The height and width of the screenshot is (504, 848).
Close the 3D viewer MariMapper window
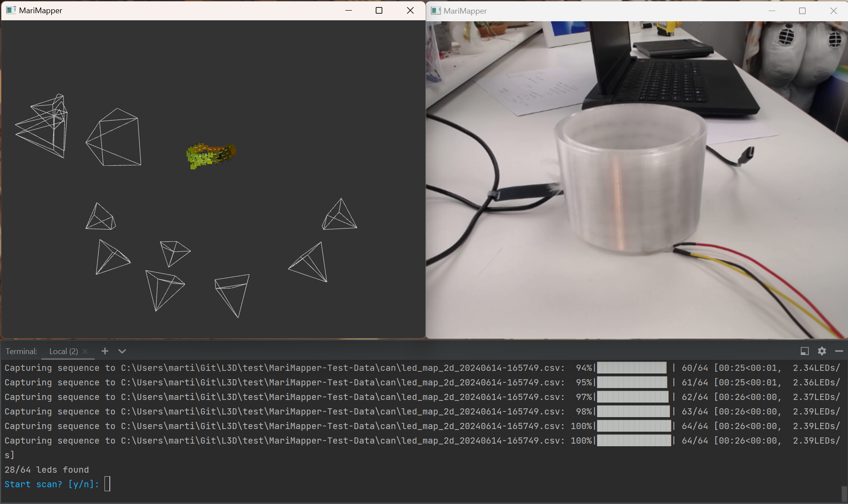point(410,10)
